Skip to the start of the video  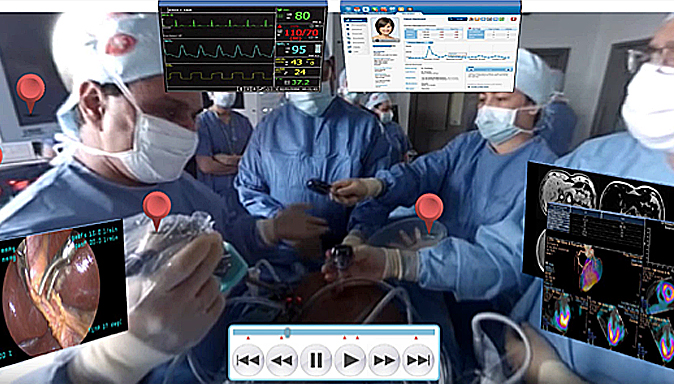tap(248, 360)
